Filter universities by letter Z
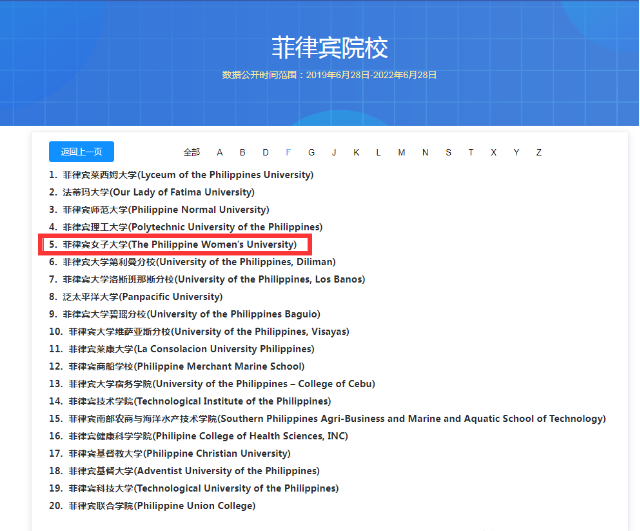Screen dimensions: 640x531 tap(538, 153)
